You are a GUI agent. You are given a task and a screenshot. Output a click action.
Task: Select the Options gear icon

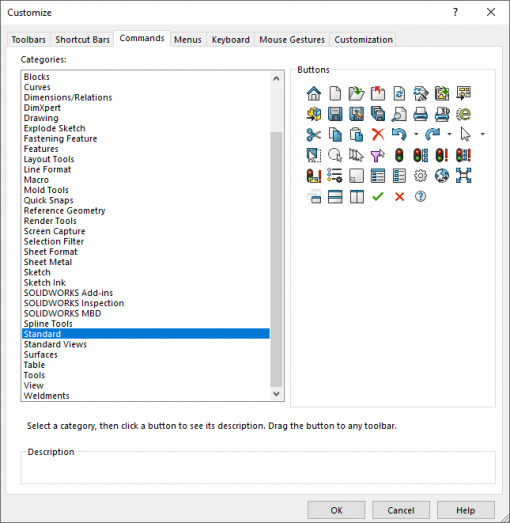[x=420, y=176]
